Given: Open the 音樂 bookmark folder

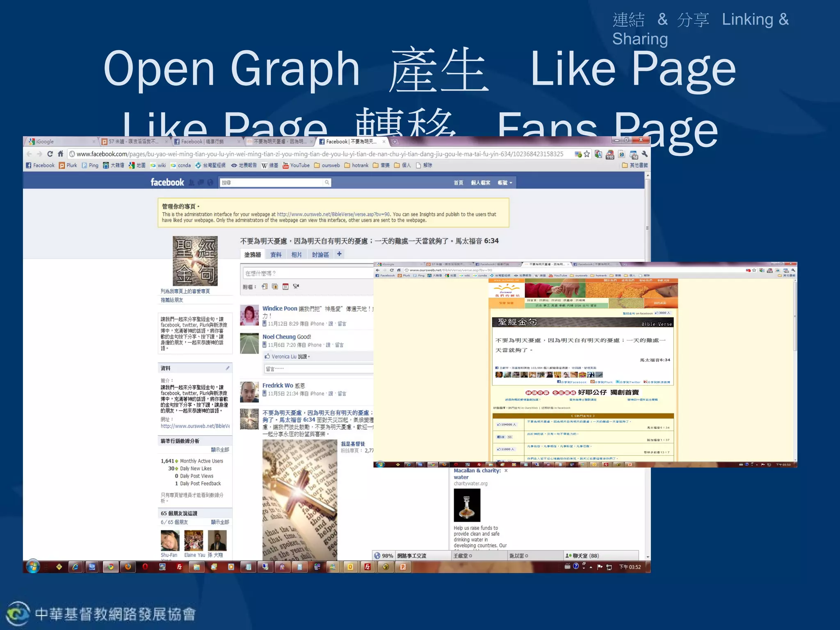Looking at the screenshot, I should pyautogui.click(x=381, y=165).
